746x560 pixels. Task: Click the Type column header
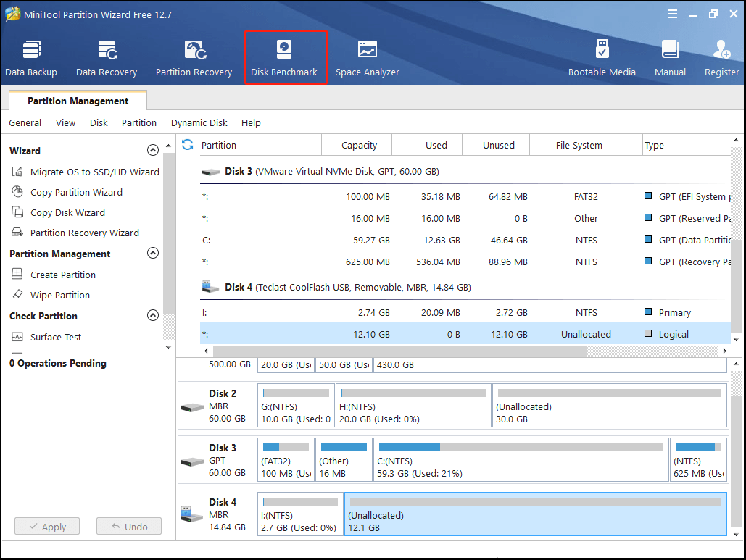pyautogui.click(x=687, y=145)
